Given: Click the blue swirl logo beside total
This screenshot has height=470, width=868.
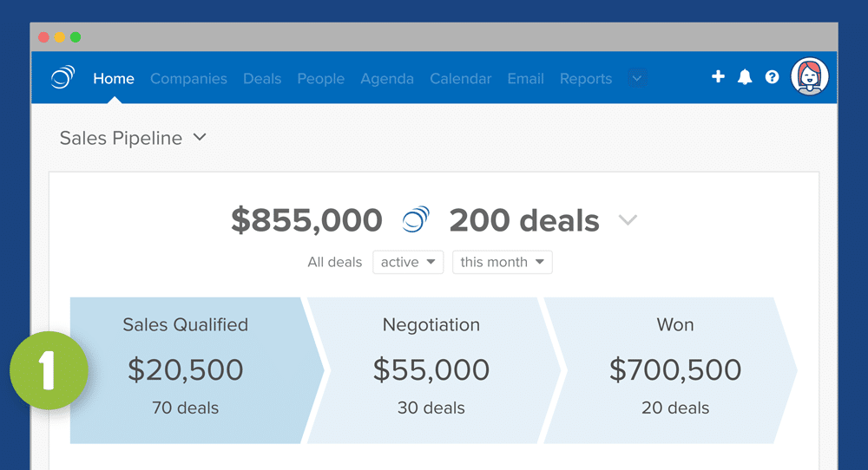Looking at the screenshot, I should point(416,220).
